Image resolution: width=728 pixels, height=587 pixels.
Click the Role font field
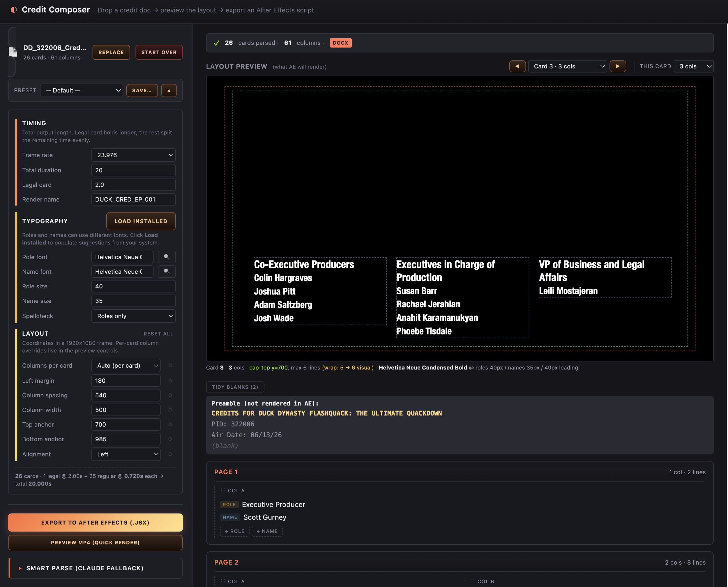(122, 257)
